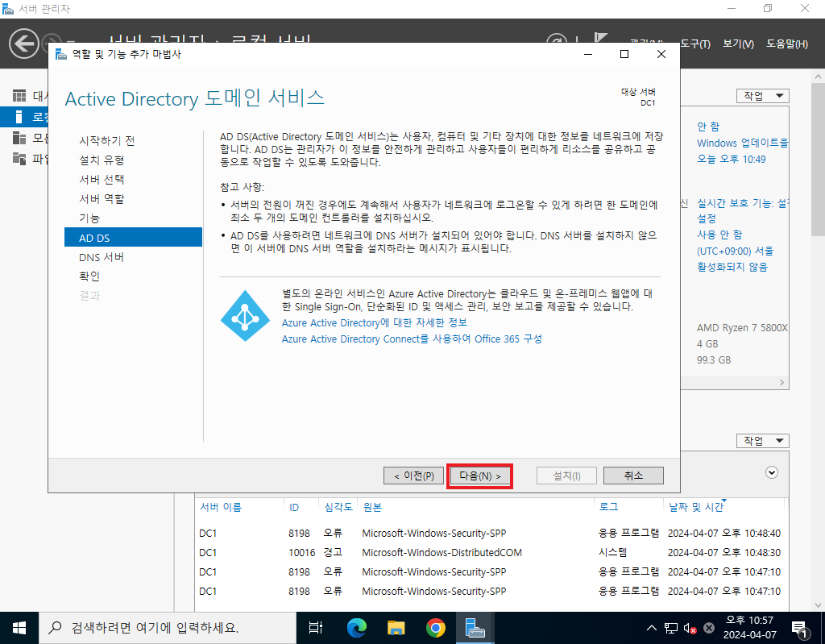Open File Explorer from the taskbar
This screenshot has height=644, width=825.
(396, 628)
